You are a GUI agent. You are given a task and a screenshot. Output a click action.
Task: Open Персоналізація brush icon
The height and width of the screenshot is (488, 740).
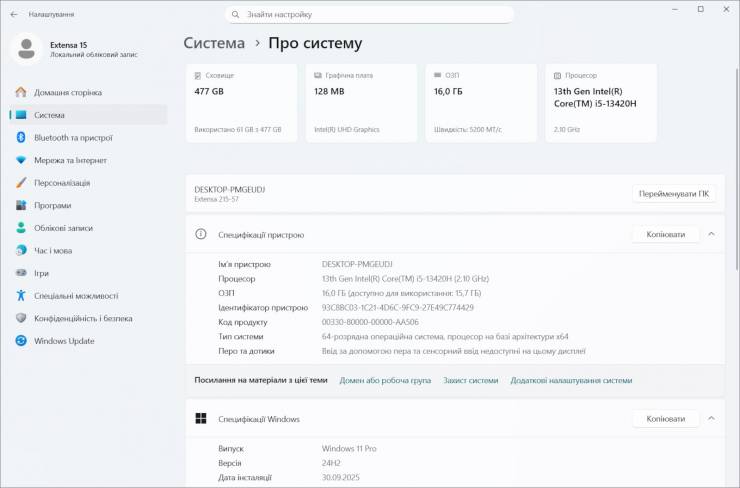click(20, 183)
